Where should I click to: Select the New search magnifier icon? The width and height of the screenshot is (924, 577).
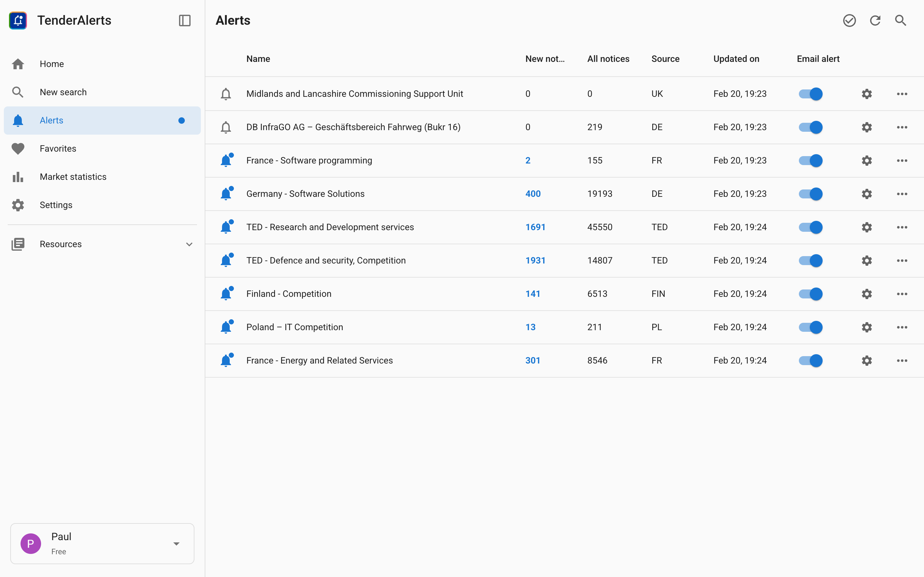pyautogui.click(x=18, y=92)
